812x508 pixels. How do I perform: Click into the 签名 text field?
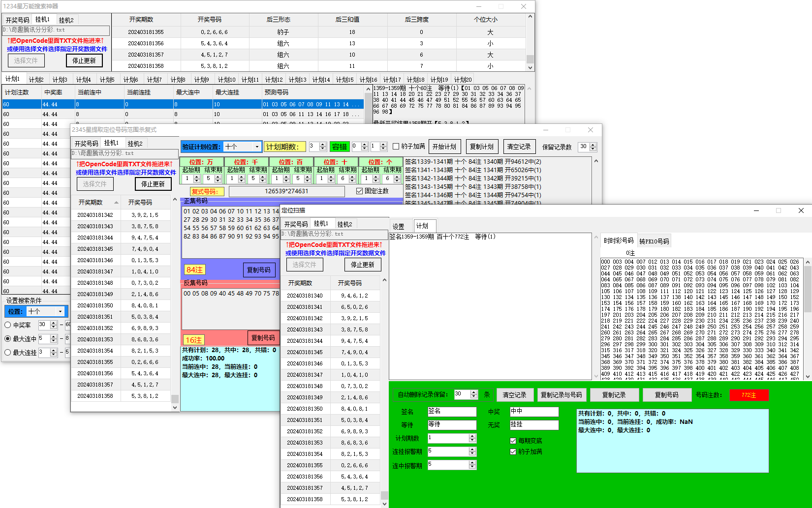point(452,412)
